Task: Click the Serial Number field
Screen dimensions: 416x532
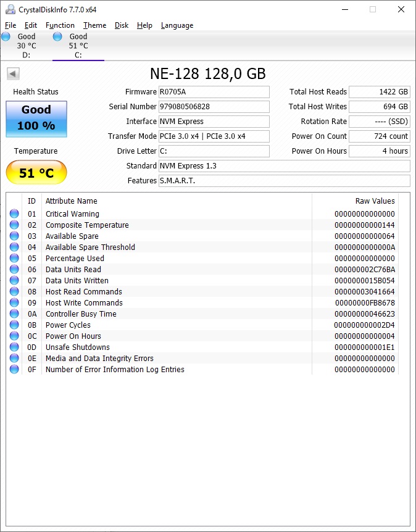Action: pos(214,107)
